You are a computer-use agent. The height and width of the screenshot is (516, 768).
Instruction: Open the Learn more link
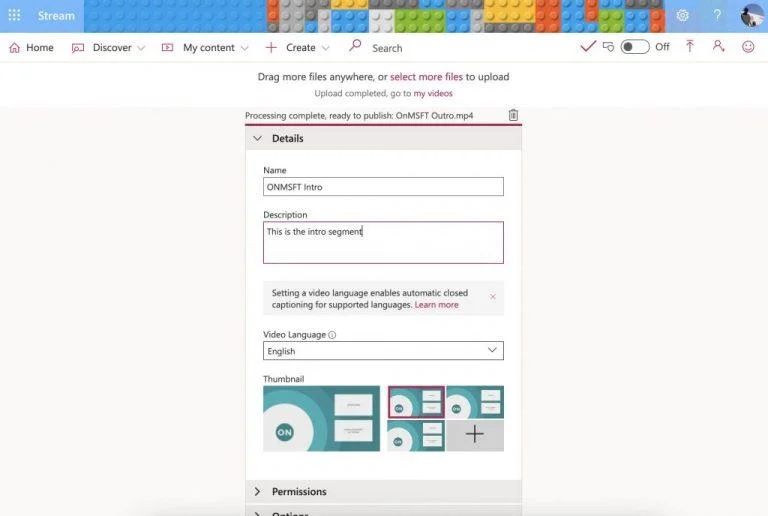coord(436,305)
